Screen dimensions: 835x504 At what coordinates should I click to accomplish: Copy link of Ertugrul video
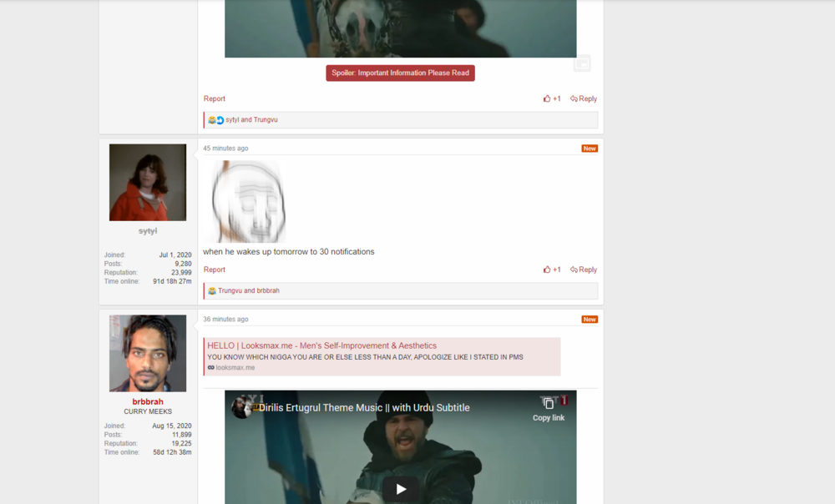click(x=549, y=409)
